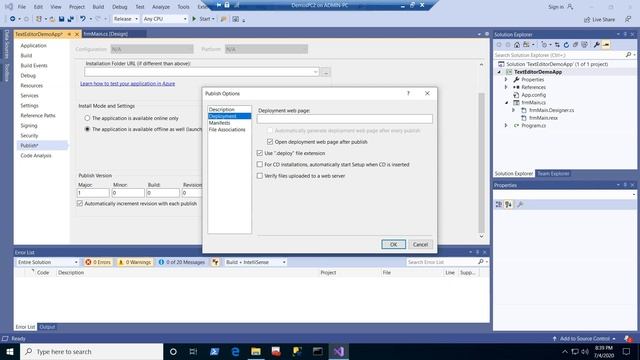Click the Navigate Backward toolbar icon
This screenshot has height=360, width=640.
[x=12, y=19]
